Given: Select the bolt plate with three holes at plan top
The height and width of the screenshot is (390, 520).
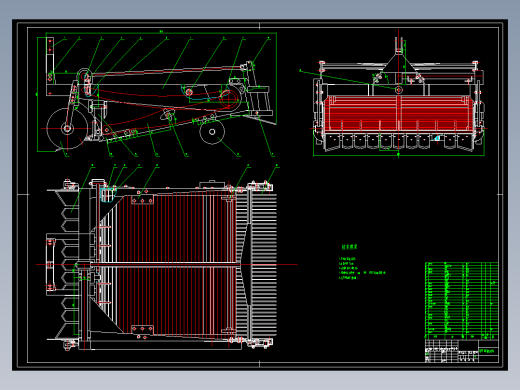Looking at the screenshot, I should pyautogui.click(x=142, y=200).
